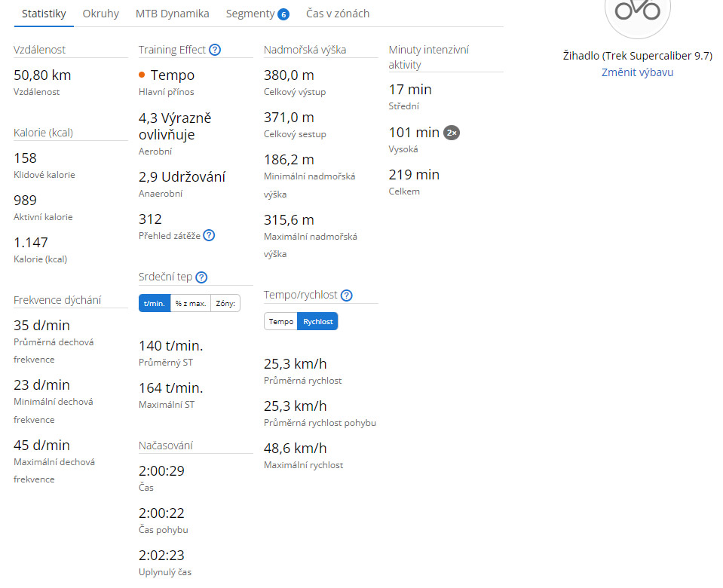Screen dimensions: 723x588
Task: Open the Okruhy tab
Action: tap(100, 14)
